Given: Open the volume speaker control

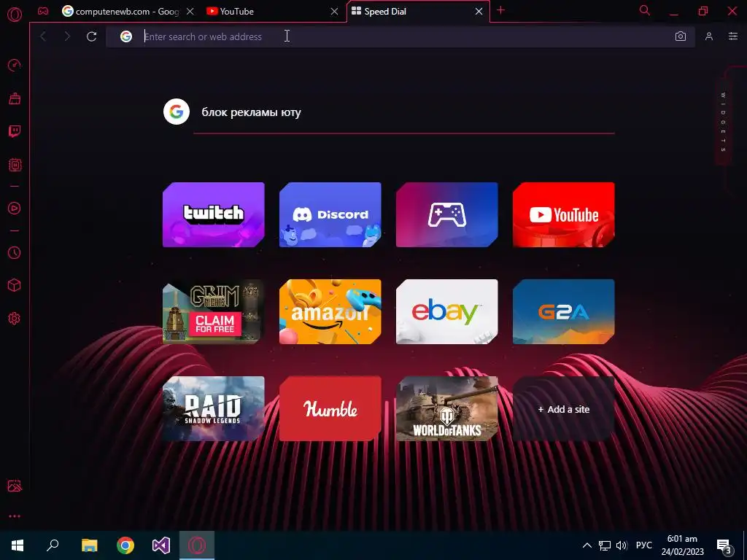Looking at the screenshot, I should pyautogui.click(x=622, y=545).
